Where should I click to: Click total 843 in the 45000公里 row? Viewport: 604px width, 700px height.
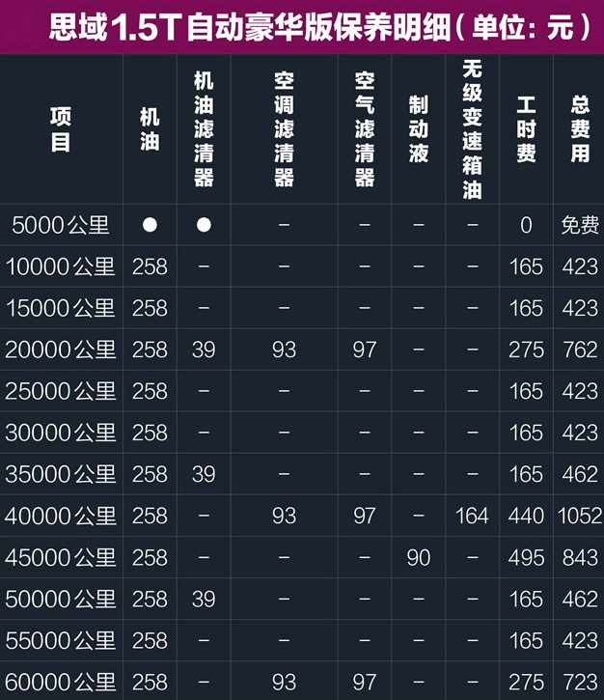(580, 558)
